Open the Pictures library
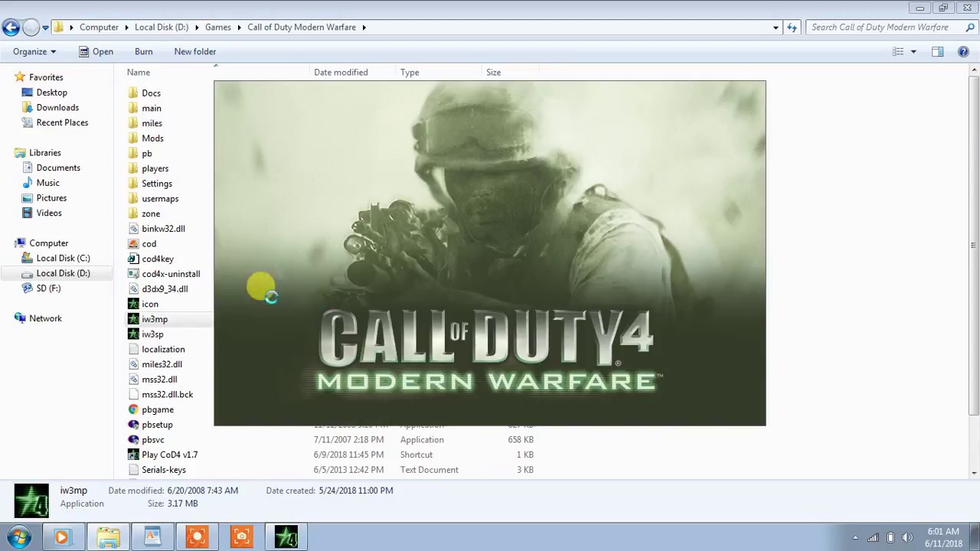 tap(51, 198)
